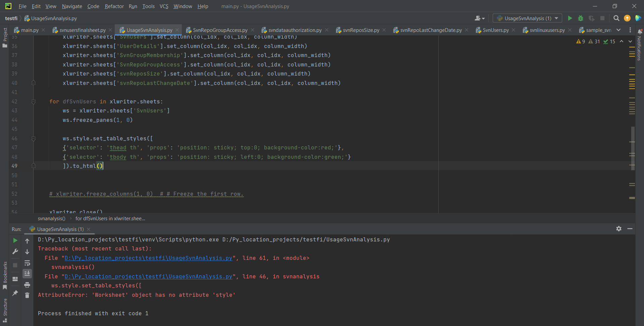
Task: Click the orange IDE update icon
Action: click(627, 18)
